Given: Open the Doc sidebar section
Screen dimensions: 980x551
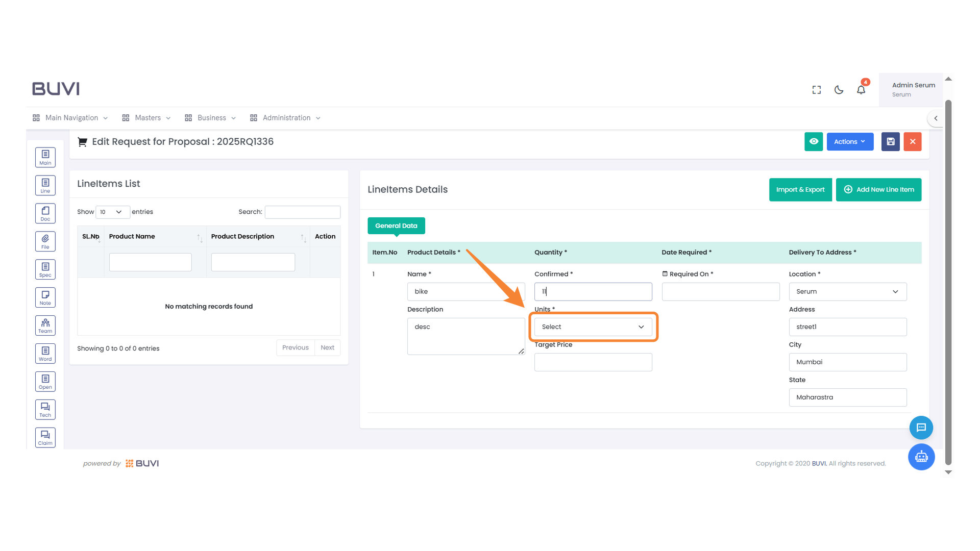Looking at the screenshot, I should click(45, 213).
